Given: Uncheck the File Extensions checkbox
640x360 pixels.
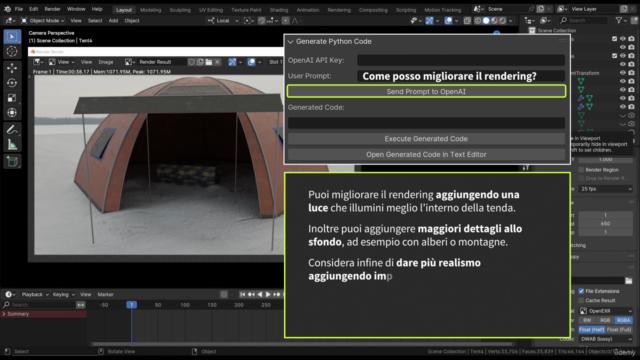Looking at the screenshot, I should click(581, 291).
